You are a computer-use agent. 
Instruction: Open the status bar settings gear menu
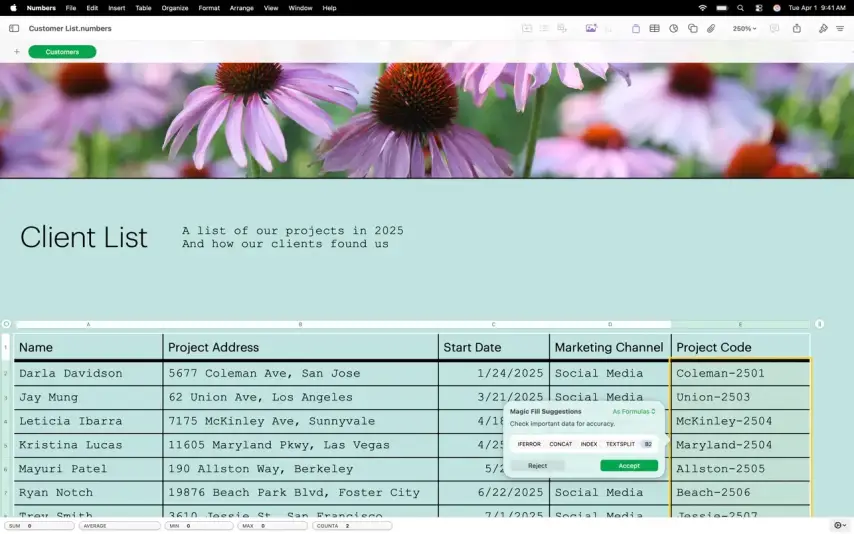[x=839, y=525]
